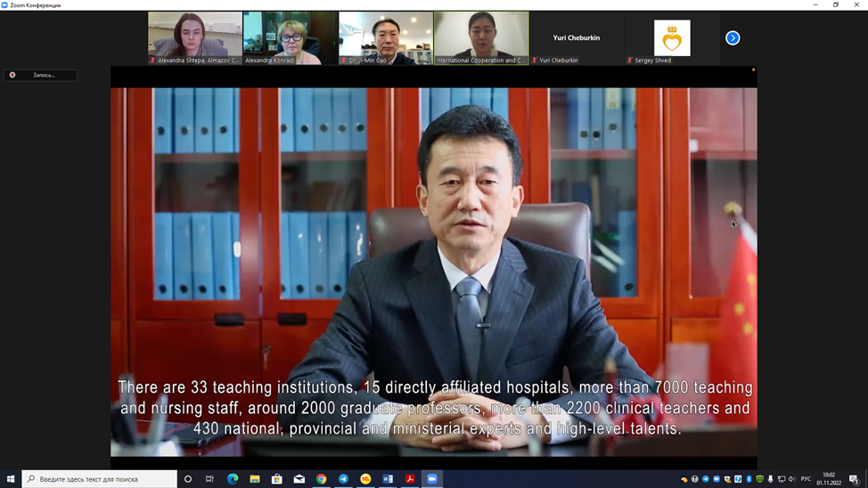Image resolution: width=868 pixels, height=488 pixels.
Task: Select Sergey Shved's participant tile with heart logo
Action: coord(672,38)
